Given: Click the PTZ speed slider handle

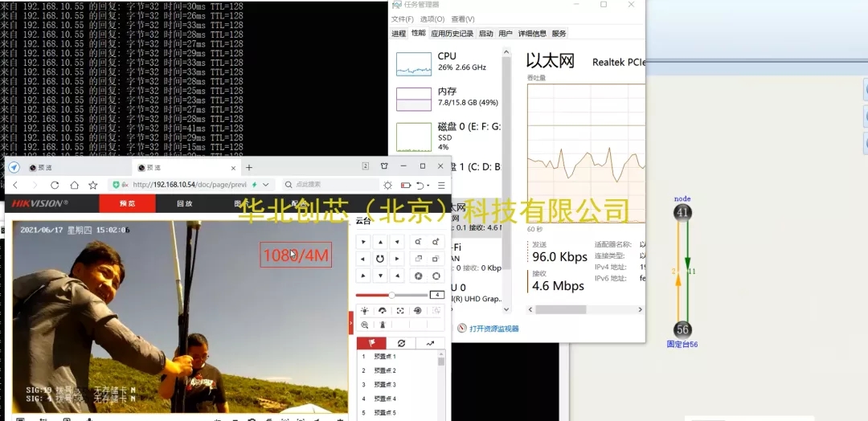Looking at the screenshot, I should point(391,295).
